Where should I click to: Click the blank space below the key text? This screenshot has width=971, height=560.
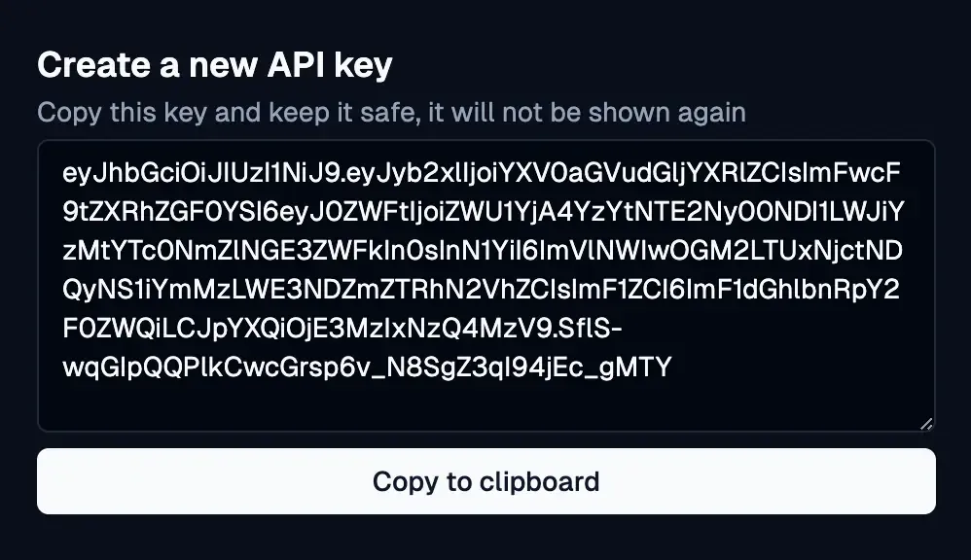tap(485, 406)
